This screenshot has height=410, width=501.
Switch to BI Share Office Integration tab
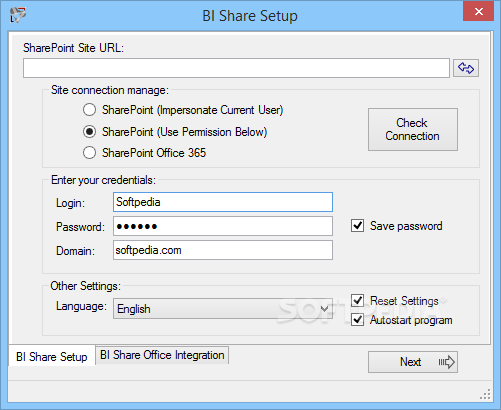[162, 355]
